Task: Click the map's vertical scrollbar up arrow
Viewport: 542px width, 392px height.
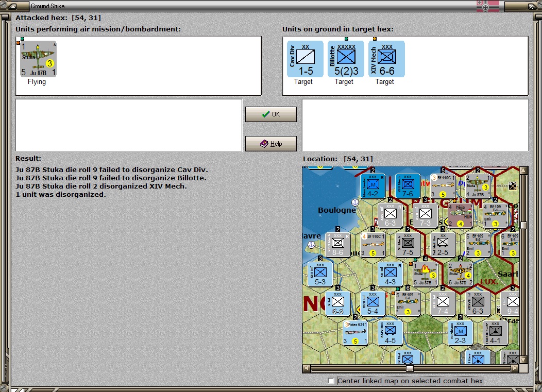Action: click(523, 171)
